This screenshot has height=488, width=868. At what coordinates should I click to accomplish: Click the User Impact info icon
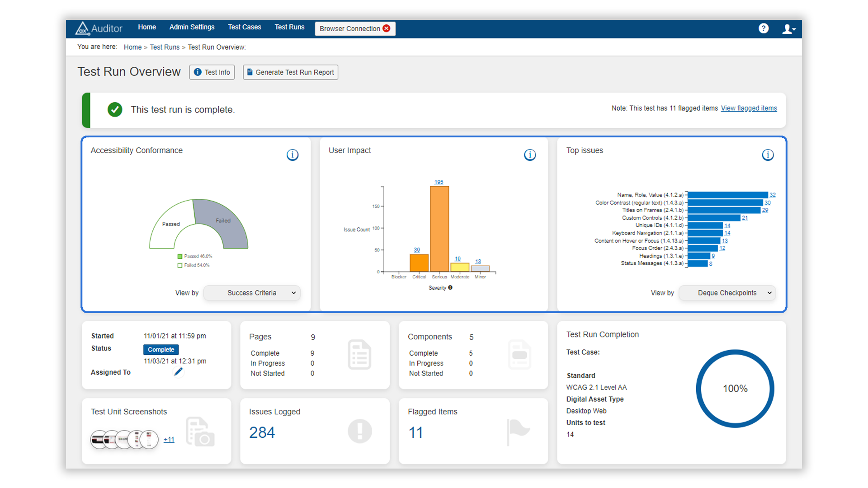tap(530, 155)
